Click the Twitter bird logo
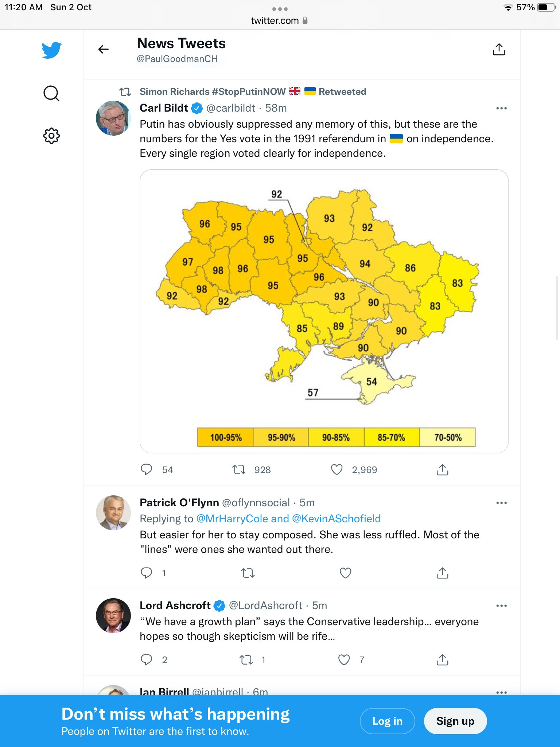 click(51, 50)
